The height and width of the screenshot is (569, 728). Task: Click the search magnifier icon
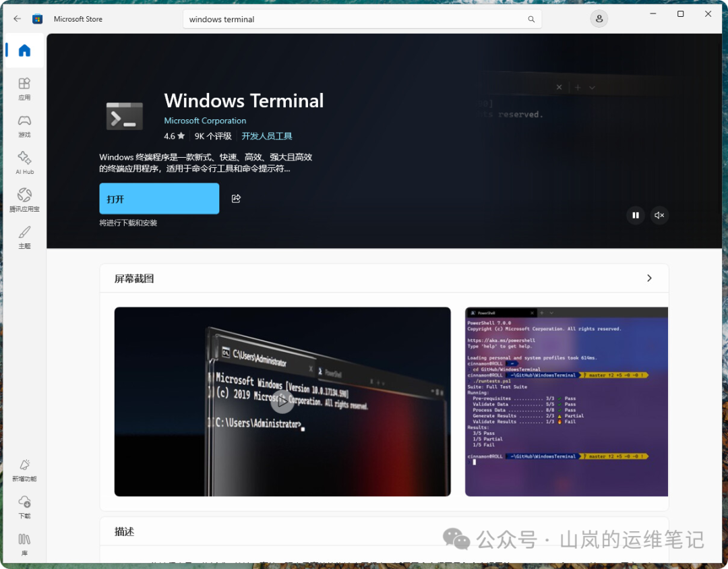531,19
